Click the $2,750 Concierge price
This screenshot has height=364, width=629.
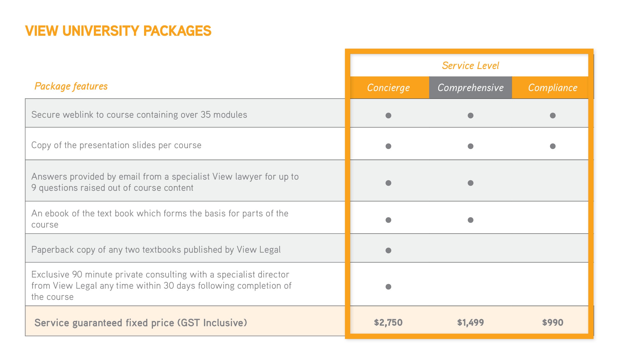pos(388,322)
